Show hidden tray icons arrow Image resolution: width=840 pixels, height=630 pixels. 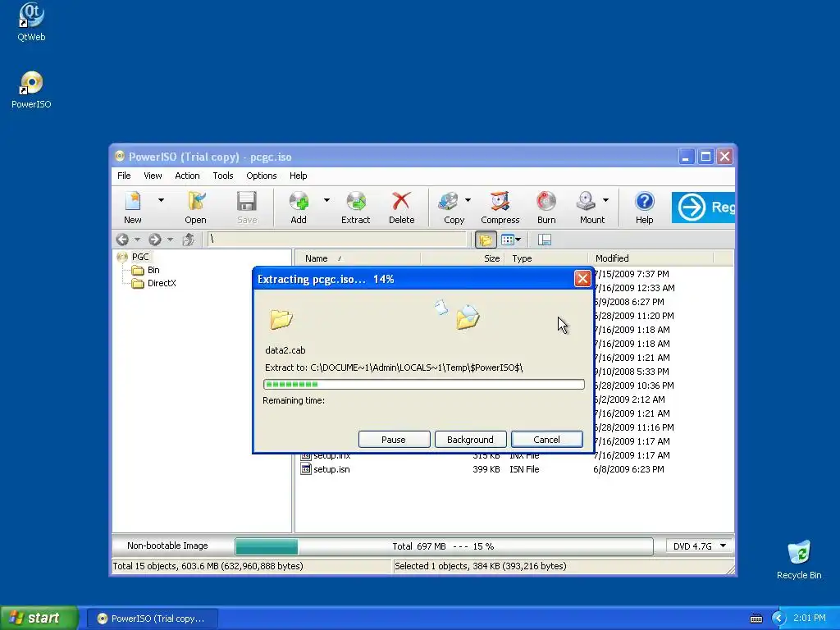(x=778, y=619)
